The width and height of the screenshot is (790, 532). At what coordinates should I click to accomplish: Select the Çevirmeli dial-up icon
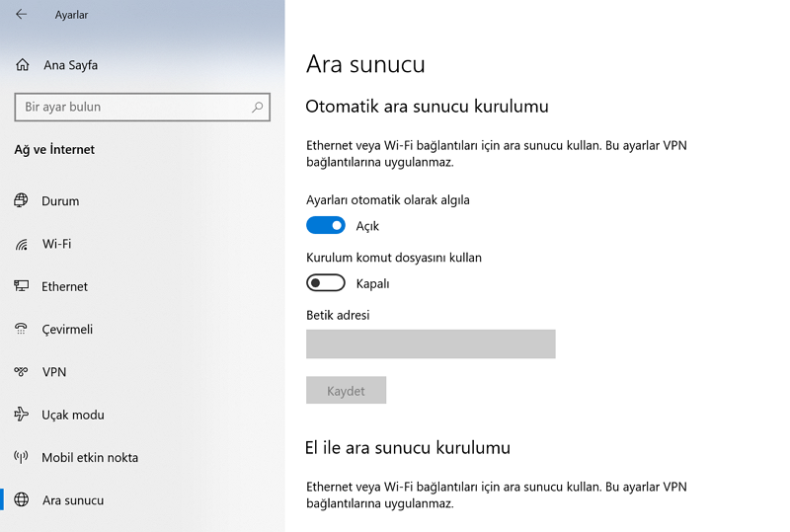(x=22, y=330)
